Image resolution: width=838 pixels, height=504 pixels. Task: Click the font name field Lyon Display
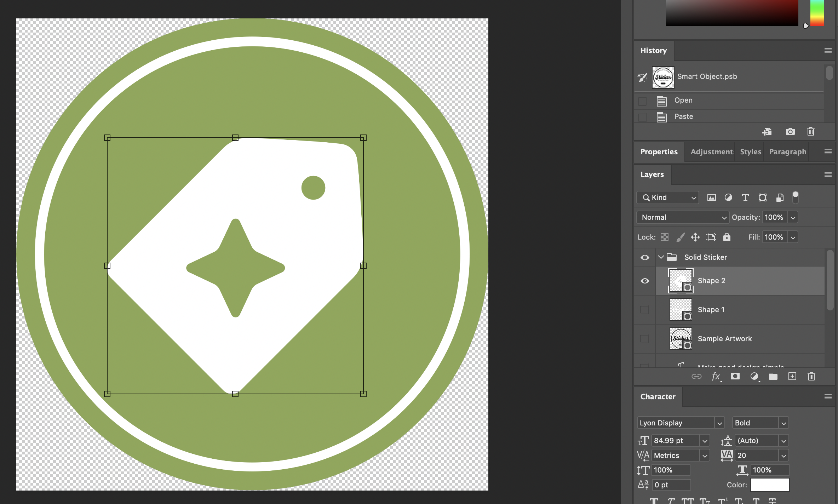click(x=676, y=423)
